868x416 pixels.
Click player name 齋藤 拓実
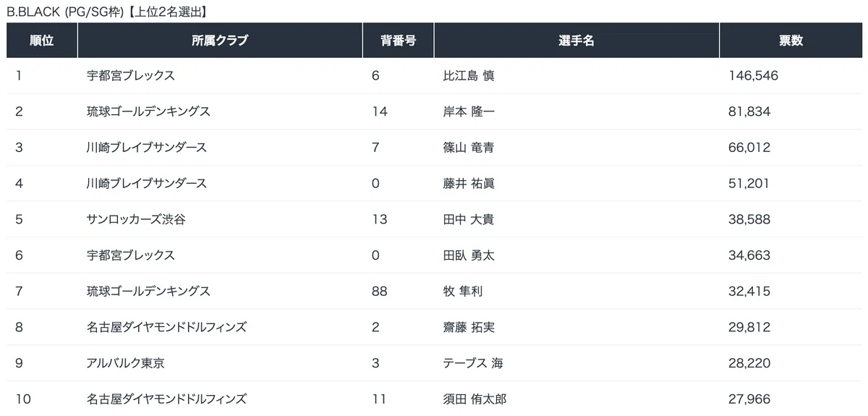click(469, 327)
